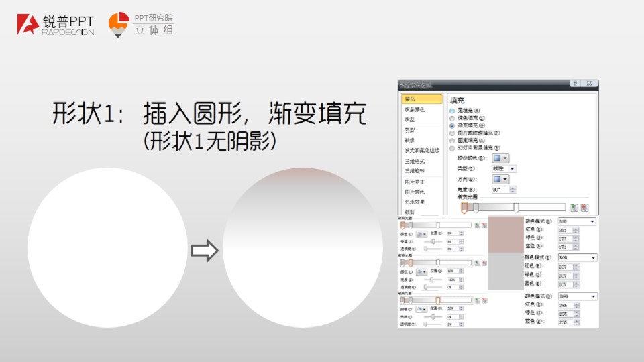644x362 pixels.
Task: Click the help question mark button in dialog
Action: (x=574, y=84)
